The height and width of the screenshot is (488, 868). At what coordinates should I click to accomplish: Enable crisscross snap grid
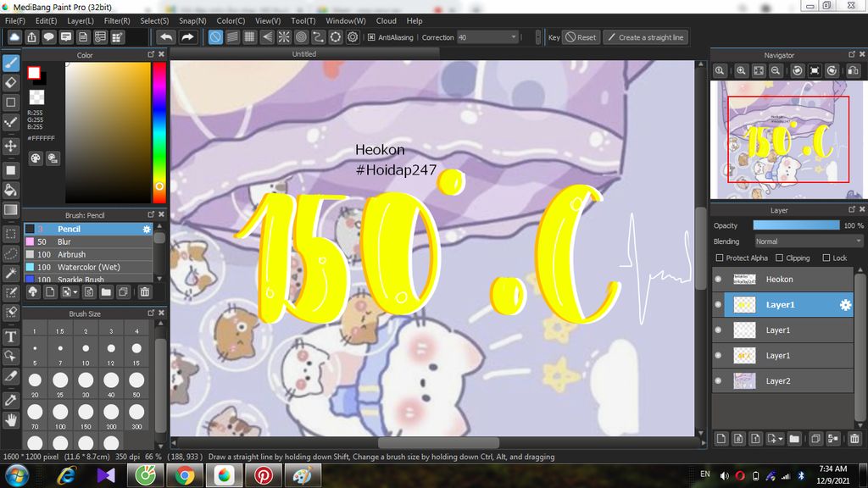pos(250,37)
